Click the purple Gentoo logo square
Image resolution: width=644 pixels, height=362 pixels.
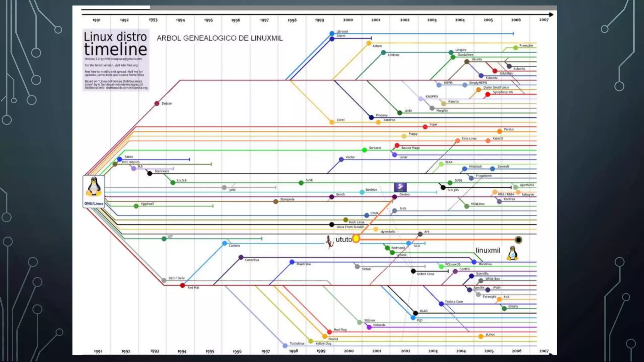(400, 187)
